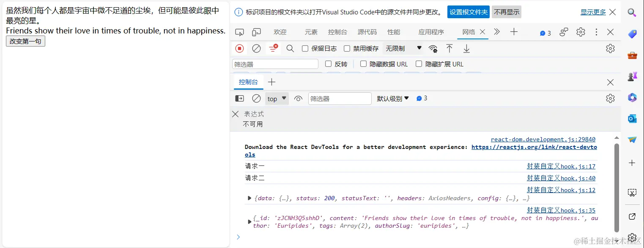The width and height of the screenshot is (644, 248).
Task: Click the export HAR download arrow
Action: (466, 49)
